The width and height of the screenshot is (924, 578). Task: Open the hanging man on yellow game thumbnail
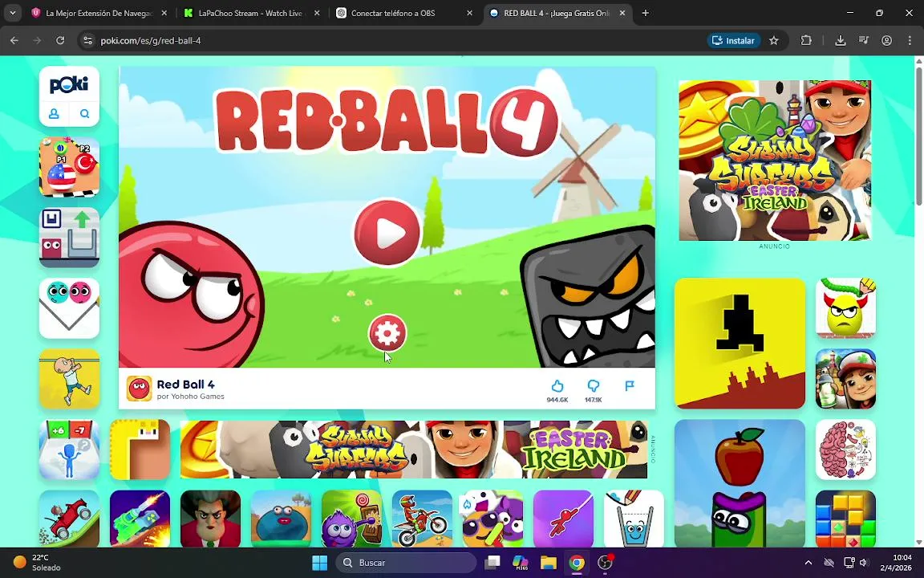tap(69, 379)
